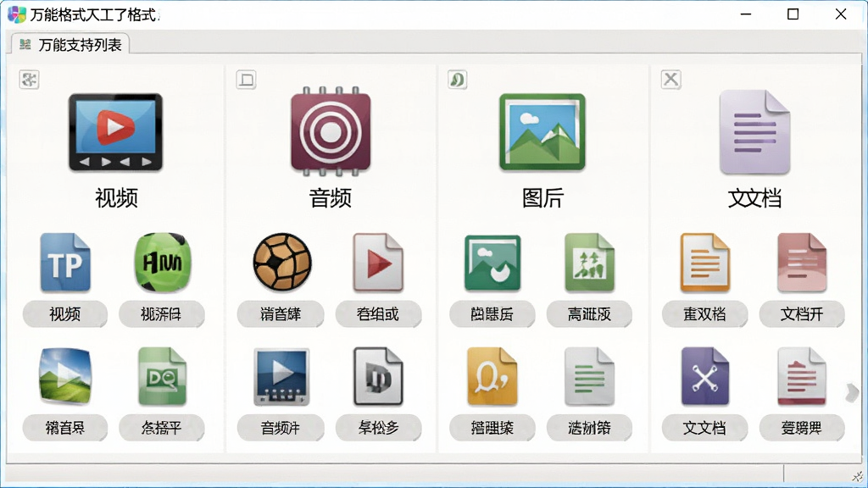
Task: Click the label button under the green AMV icon
Action: [x=162, y=314]
